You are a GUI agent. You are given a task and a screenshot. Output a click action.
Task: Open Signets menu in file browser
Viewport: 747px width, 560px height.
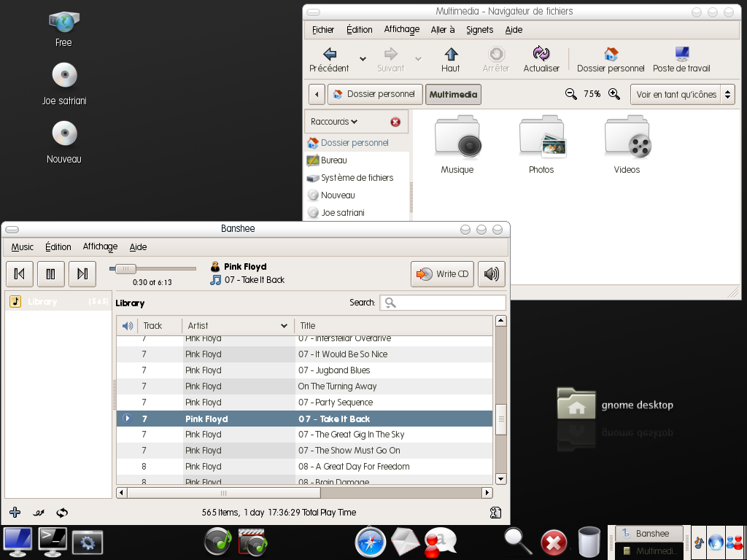pyautogui.click(x=480, y=29)
